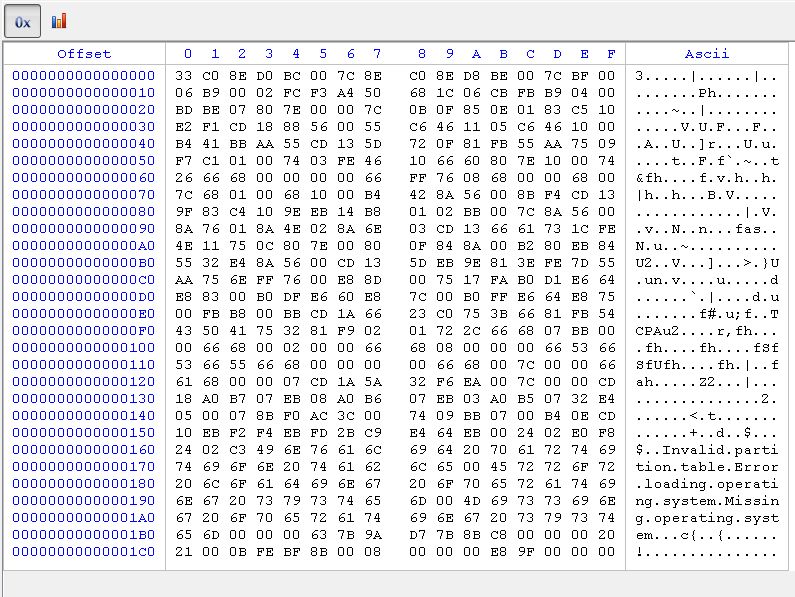Image resolution: width=795 pixels, height=597 pixels.
Task: Click the Ascii column header
Action: pos(706,54)
